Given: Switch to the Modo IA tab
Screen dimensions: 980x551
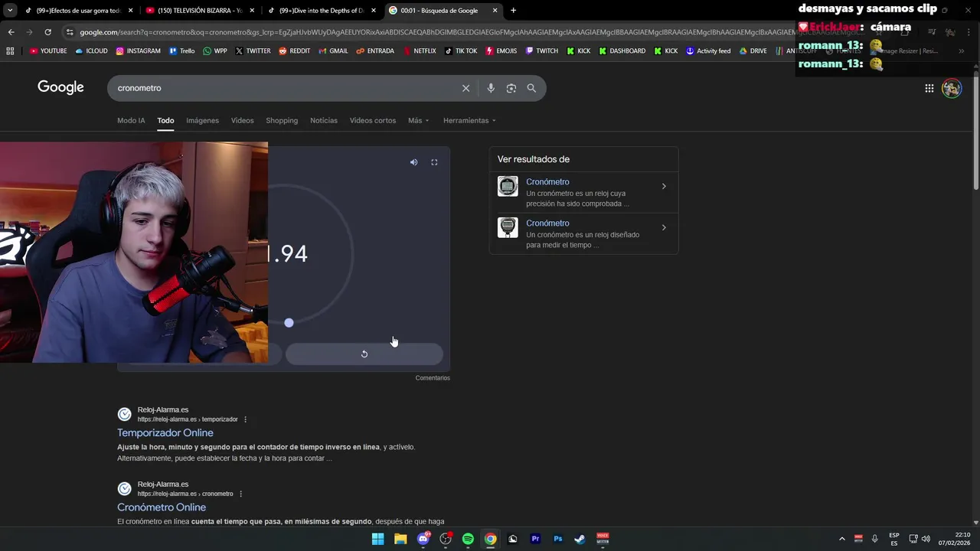Looking at the screenshot, I should coord(131,120).
